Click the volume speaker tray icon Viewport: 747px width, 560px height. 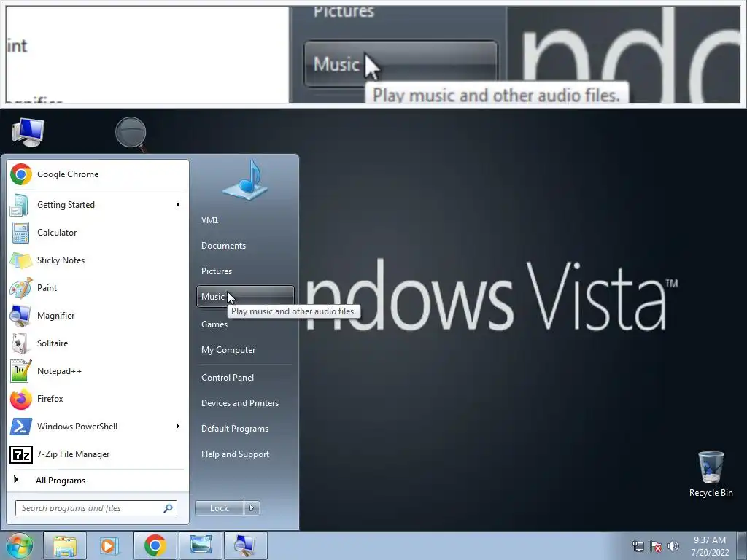point(673,546)
